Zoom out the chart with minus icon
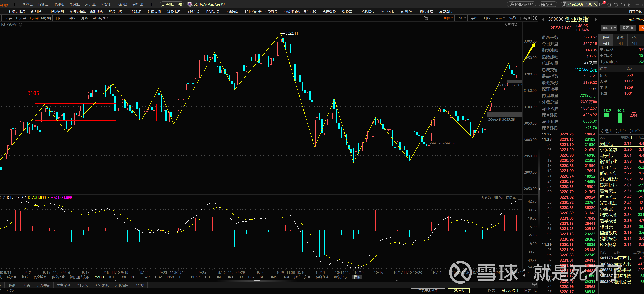Screen dimensions: 644x294 (438, 18)
